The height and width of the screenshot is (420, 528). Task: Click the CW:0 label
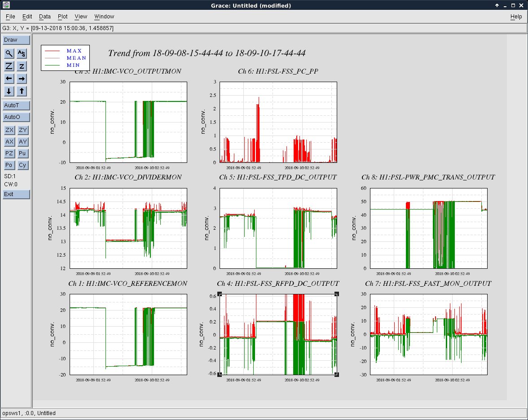11,184
